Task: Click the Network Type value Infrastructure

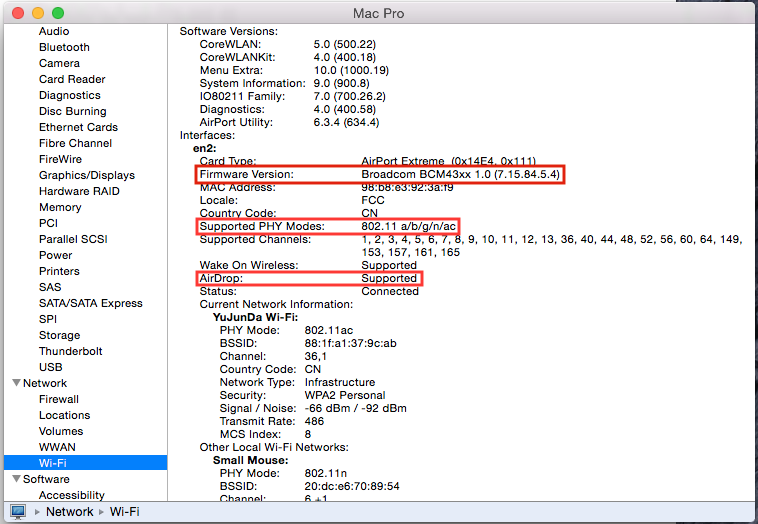Action: [340, 382]
